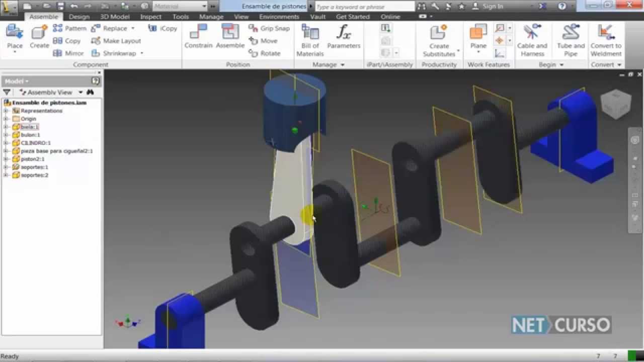
Task: Click the iCopy tool
Action: point(163,28)
